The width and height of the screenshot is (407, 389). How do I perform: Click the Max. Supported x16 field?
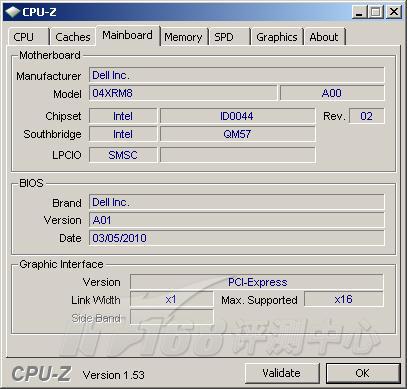344,299
